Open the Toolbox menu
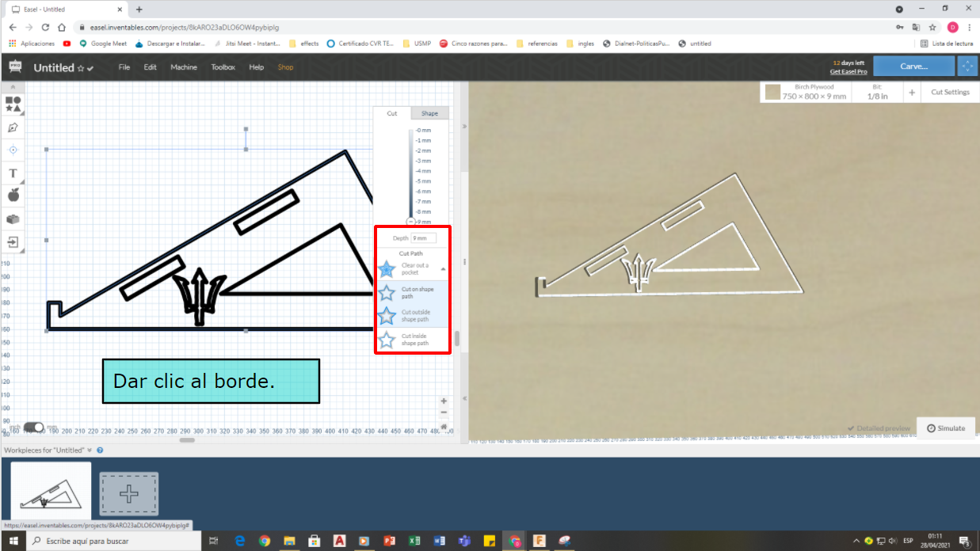The height and width of the screenshot is (551, 980). coord(223,67)
